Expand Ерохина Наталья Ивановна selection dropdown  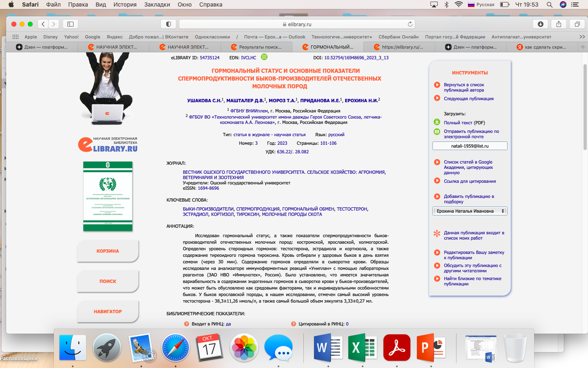tap(470, 211)
